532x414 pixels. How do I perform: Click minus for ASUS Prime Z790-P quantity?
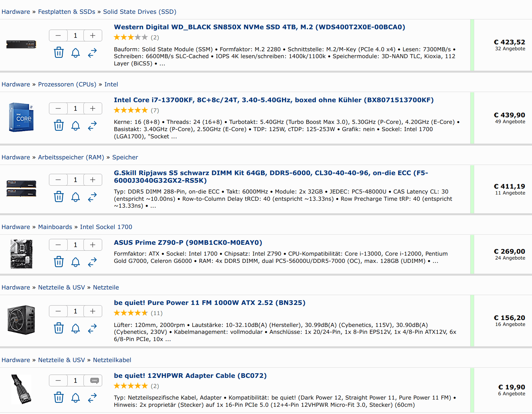tap(58, 245)
